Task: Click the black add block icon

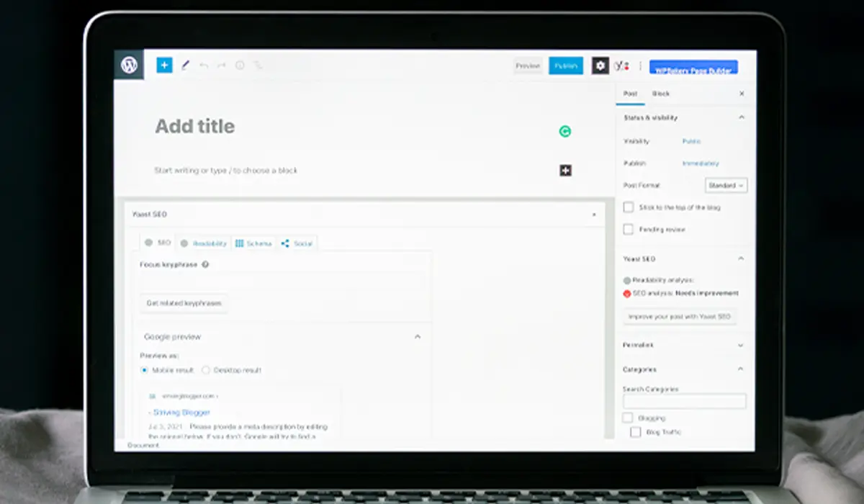Action: click(x=566, y=171)
